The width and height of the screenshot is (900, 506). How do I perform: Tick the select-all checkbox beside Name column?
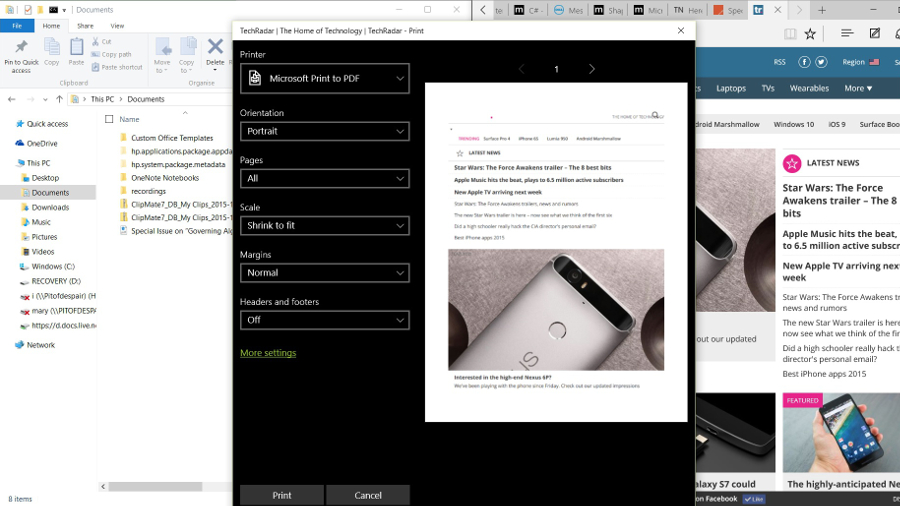coord(109,119)
